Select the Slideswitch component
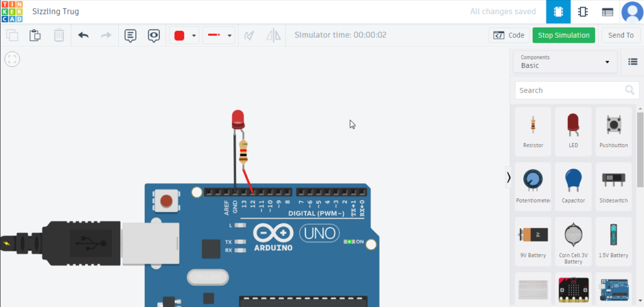Screen dimensions: 644x307 pyautogui.click(x=614, y=187)
